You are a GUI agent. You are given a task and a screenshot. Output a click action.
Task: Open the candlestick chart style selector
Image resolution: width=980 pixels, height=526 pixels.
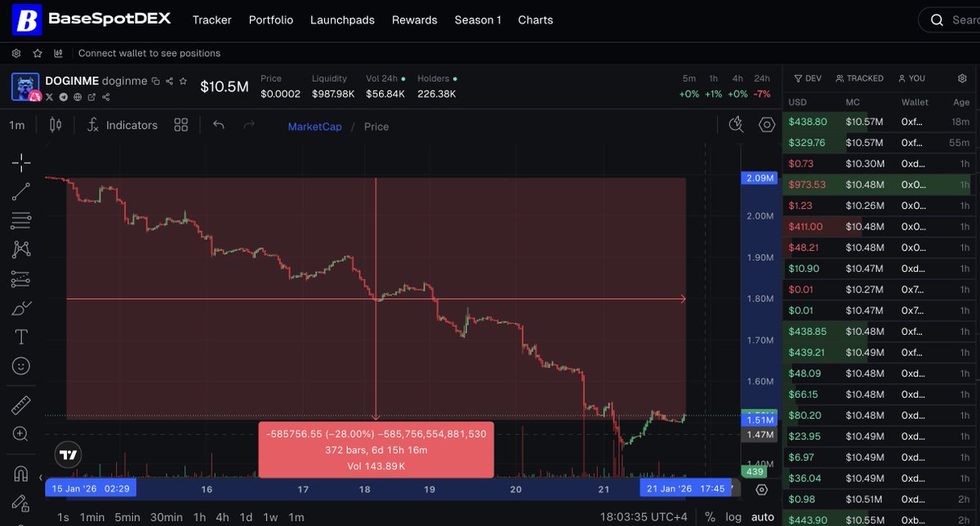pyautogui.click(x=56, y=125)
